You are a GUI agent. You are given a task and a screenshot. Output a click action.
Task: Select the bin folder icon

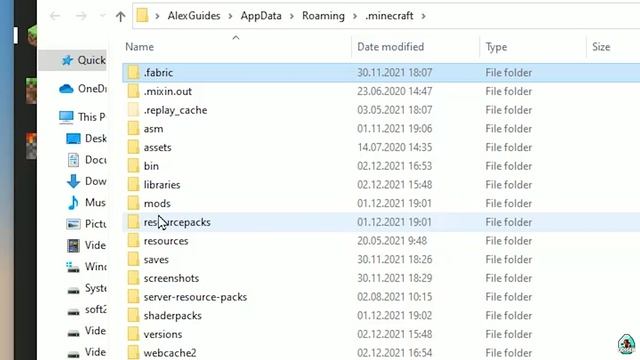(x=133, y=166)
